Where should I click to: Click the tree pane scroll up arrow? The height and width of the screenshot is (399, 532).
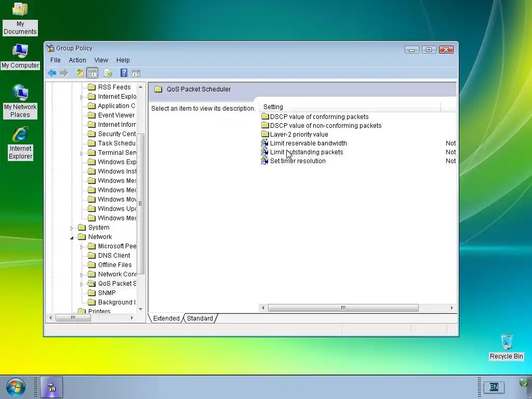[x=140, y=87]
